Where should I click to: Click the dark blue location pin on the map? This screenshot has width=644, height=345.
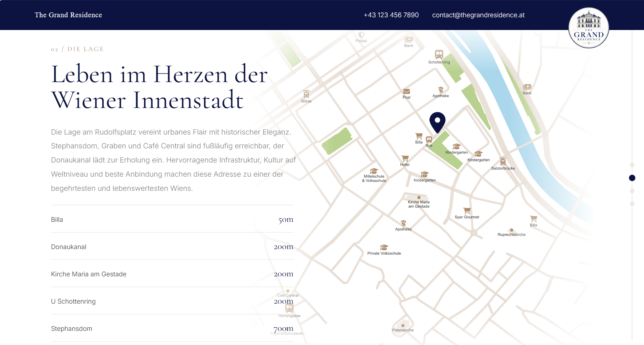437,122
